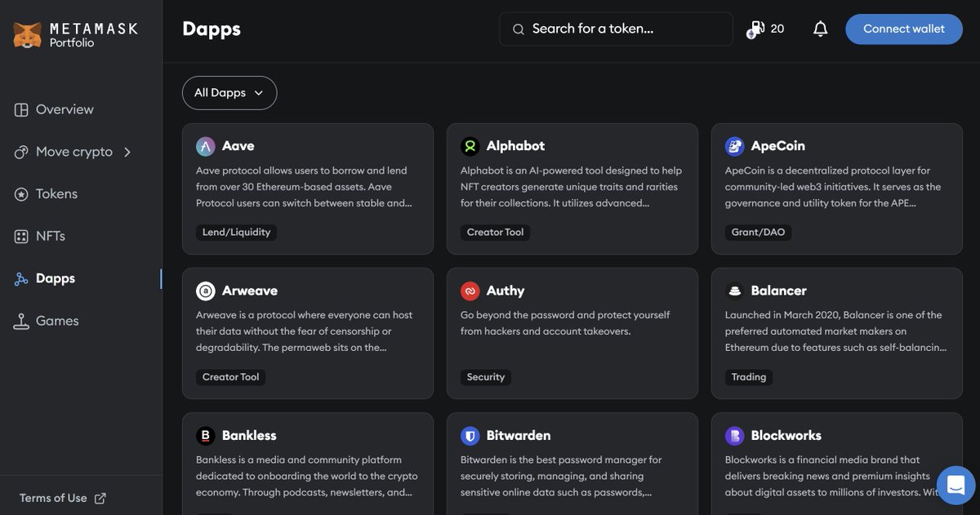
Task: Open notifications via the bell icon
Action: (820, 29)
